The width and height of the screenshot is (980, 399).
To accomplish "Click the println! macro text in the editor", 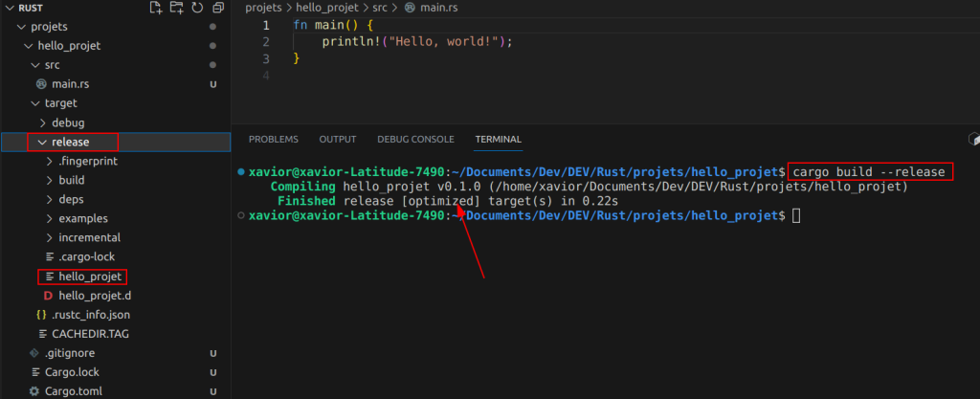I will 350,42.
